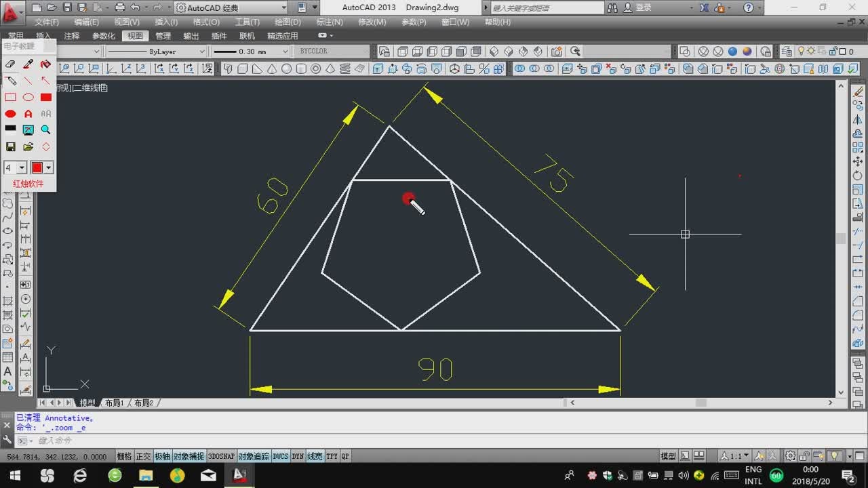Click the Plot printer icon
Viewport: 868px width, 488px height.
coord(120,8)
